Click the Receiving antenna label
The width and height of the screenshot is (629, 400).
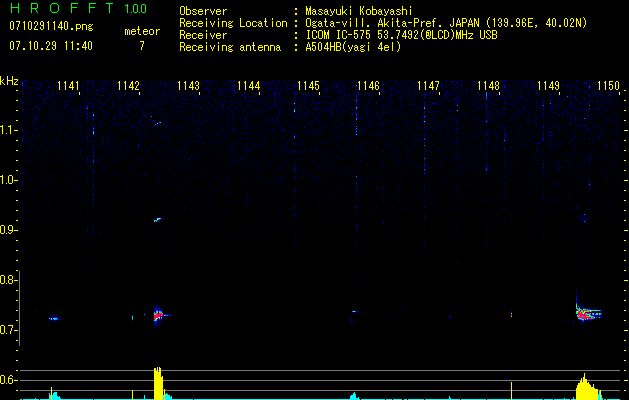pyautogui.click(x=230, y=47)
